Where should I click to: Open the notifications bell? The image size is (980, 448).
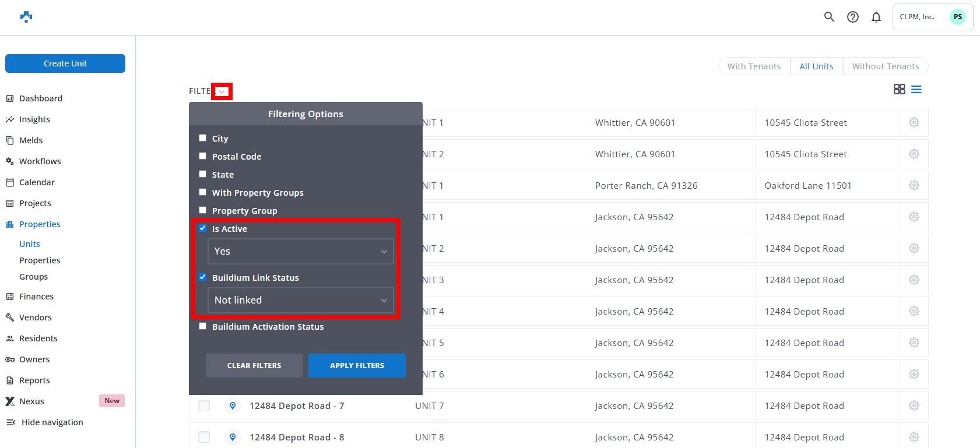876,17
